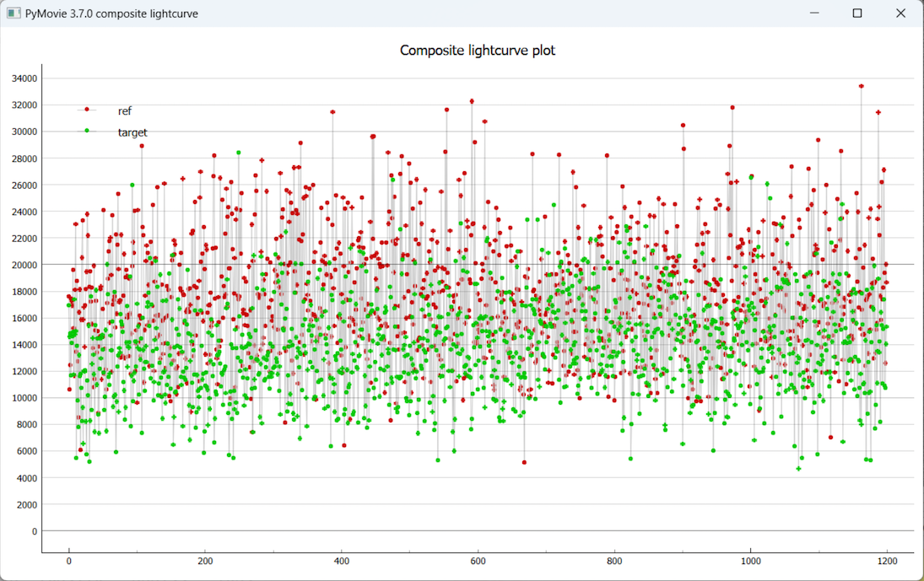
Task: Pick the green target point above 28000
Action: tap(239, 153)
